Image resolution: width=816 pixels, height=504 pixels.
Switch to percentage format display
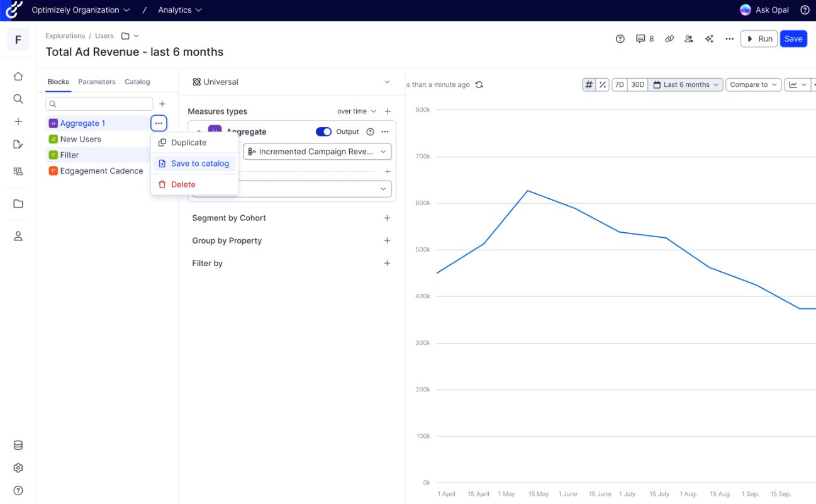pyautogui.click(x=603, y=85)
